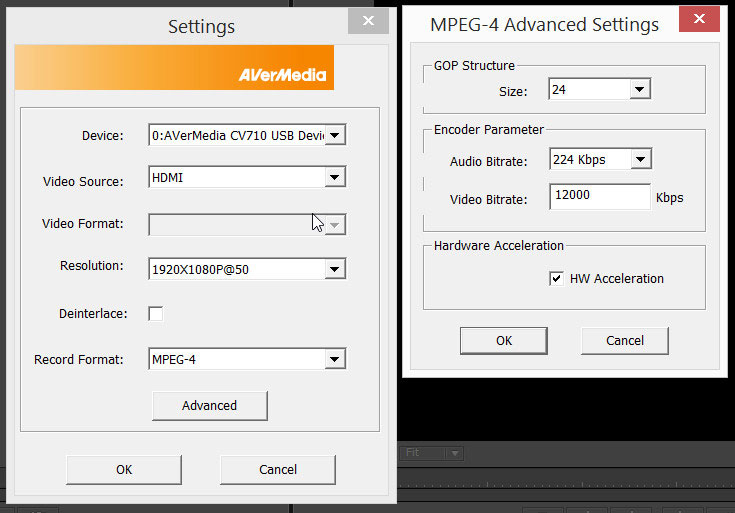
Task: Expand the GOP Structure Size dropdown
Action: click(600, 89)
